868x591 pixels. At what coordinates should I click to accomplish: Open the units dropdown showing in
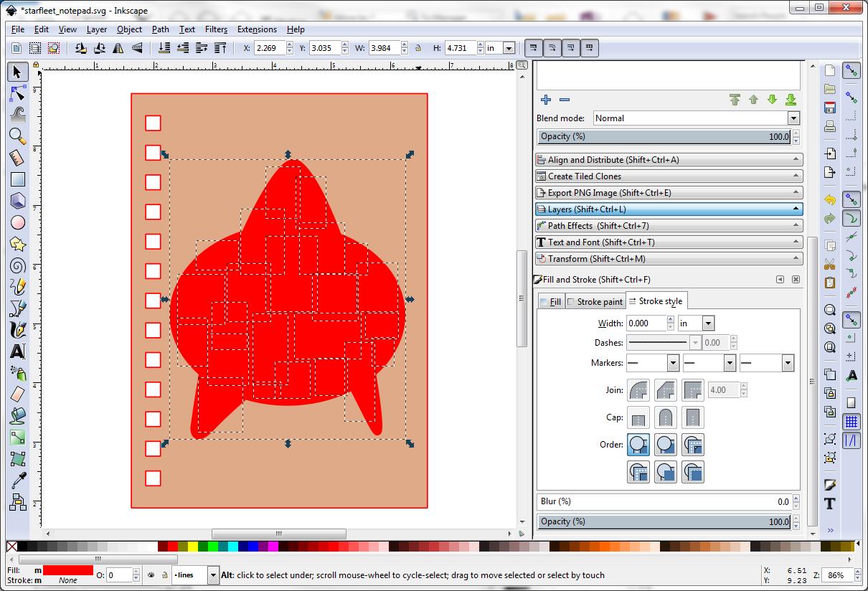click(x=509, y=48)
